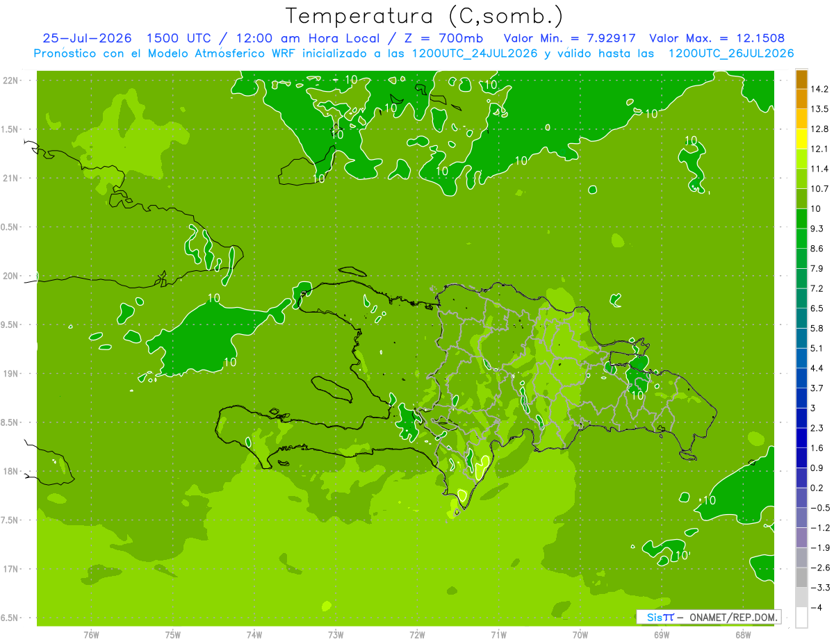Viewport: 834px width, 644px height.
Task: Select the "1200UTC_24JUL2026" initialization timestamp
Action: click(x=475, y=53)
